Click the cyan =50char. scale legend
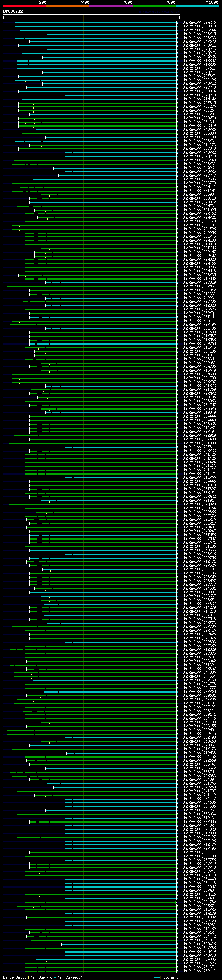 [x=165, y=977]
